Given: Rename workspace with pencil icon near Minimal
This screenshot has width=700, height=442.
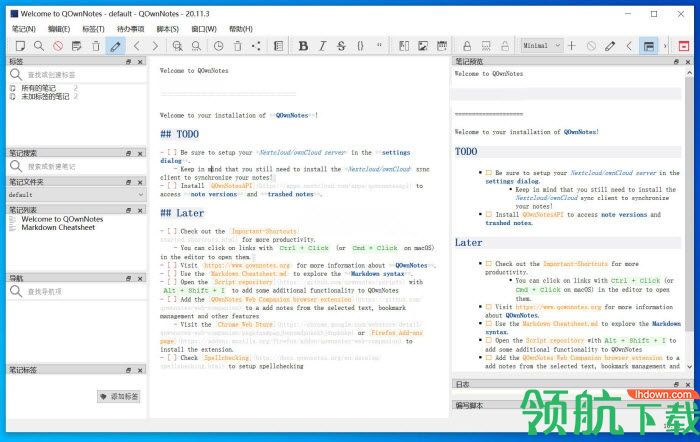Looking at the screenshot, I should 610,46.
